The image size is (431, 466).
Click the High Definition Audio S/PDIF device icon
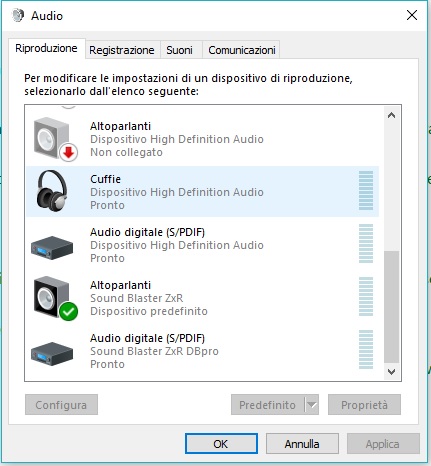click(52, 248)
